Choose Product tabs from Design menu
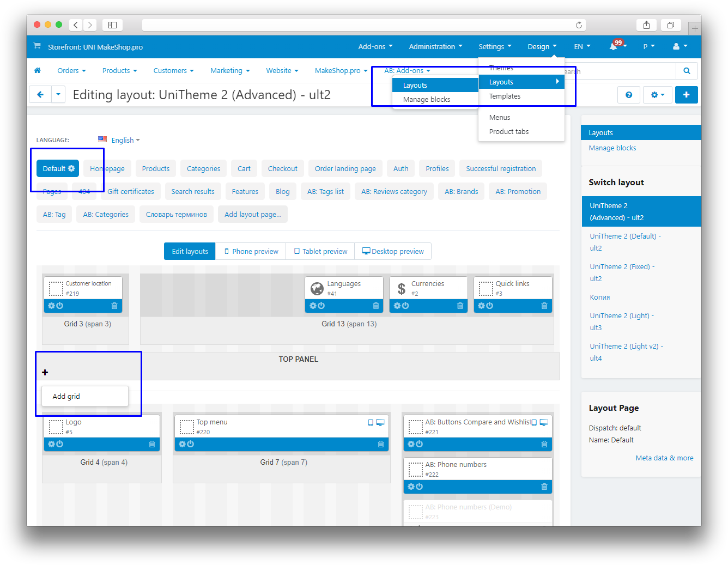728x565 pixels. pos(521,131)
